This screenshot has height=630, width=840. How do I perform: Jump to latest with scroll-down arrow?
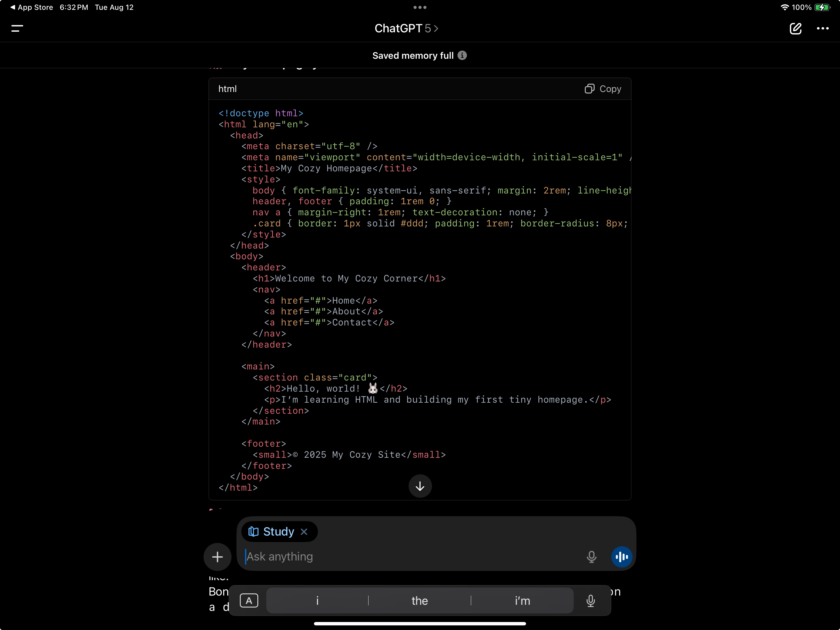(420, 486)
